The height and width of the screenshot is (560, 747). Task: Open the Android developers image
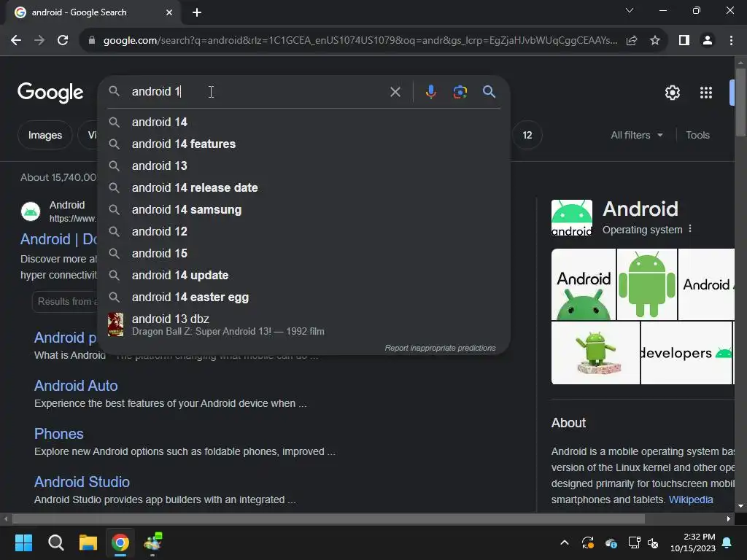click(686, 353)
